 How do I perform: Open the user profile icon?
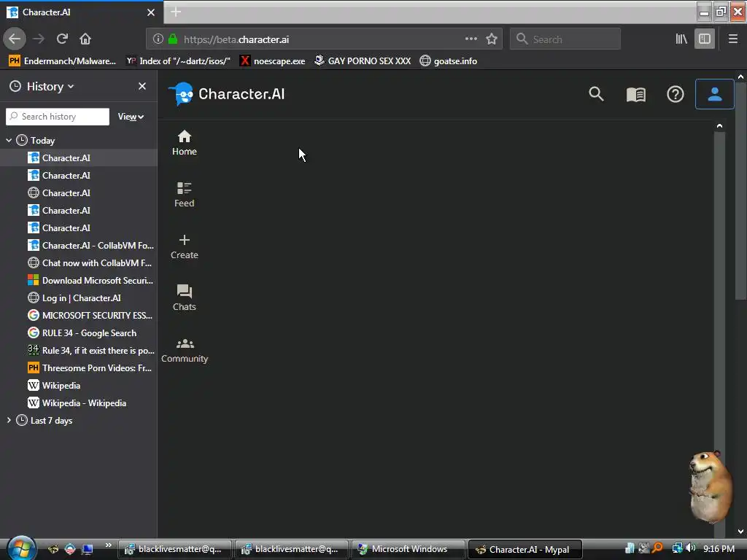point(715,94)
